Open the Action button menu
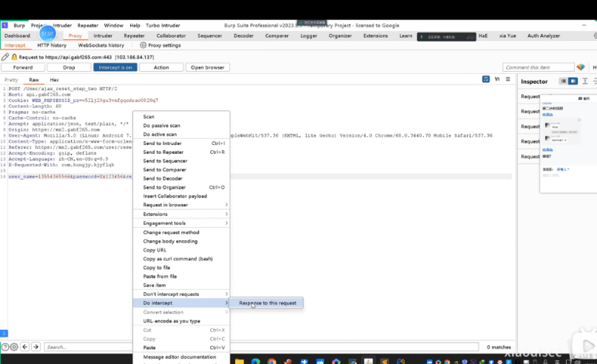Viewport: 597px width, 364px height. point(161,67)
